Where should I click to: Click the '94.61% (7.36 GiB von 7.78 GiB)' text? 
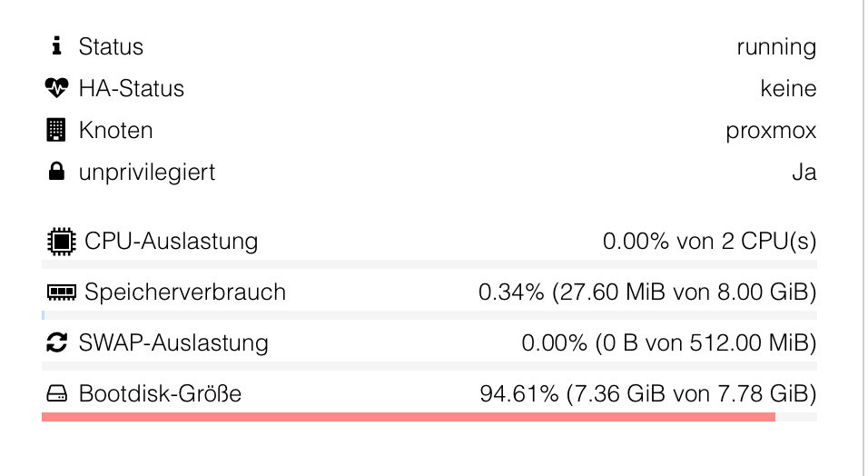tap(648, 393)
